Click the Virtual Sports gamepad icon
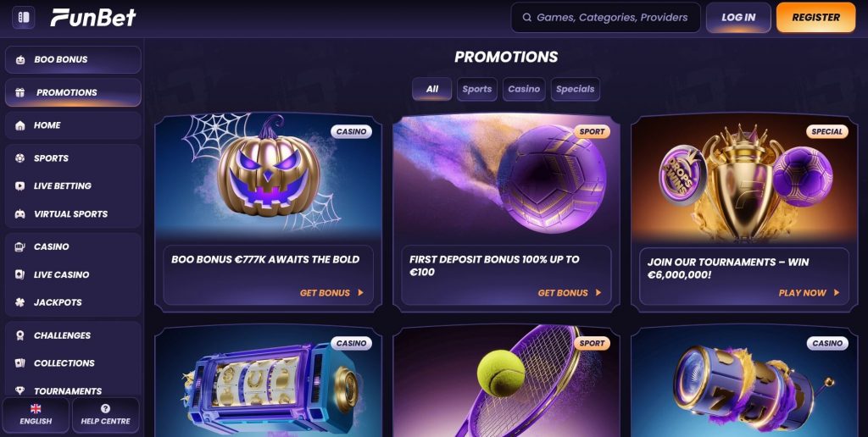The height and width of the screenshot is (437, 868). point(20,214)
